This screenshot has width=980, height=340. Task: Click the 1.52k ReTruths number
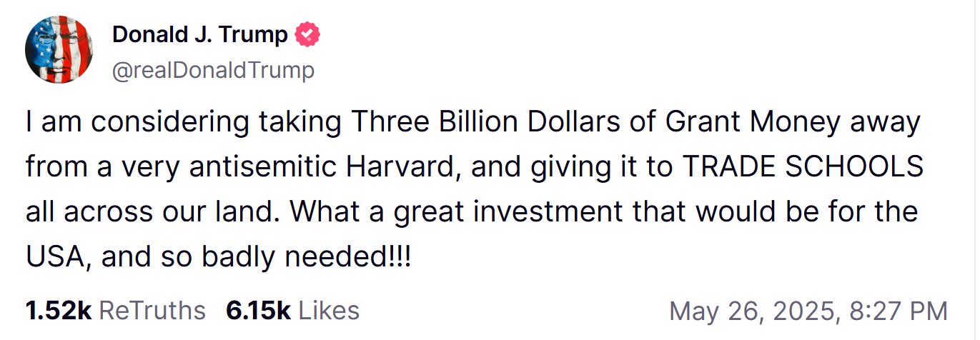tap(59, 311)
